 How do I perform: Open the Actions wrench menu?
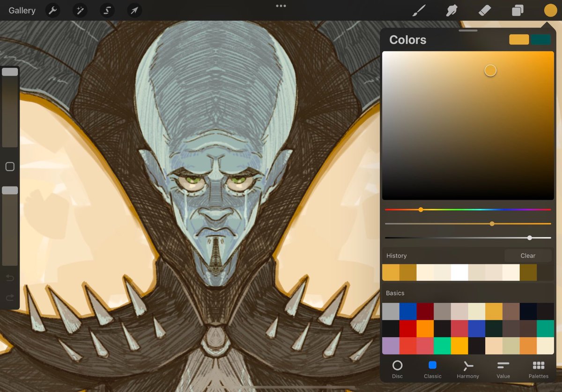click(52, 10)
